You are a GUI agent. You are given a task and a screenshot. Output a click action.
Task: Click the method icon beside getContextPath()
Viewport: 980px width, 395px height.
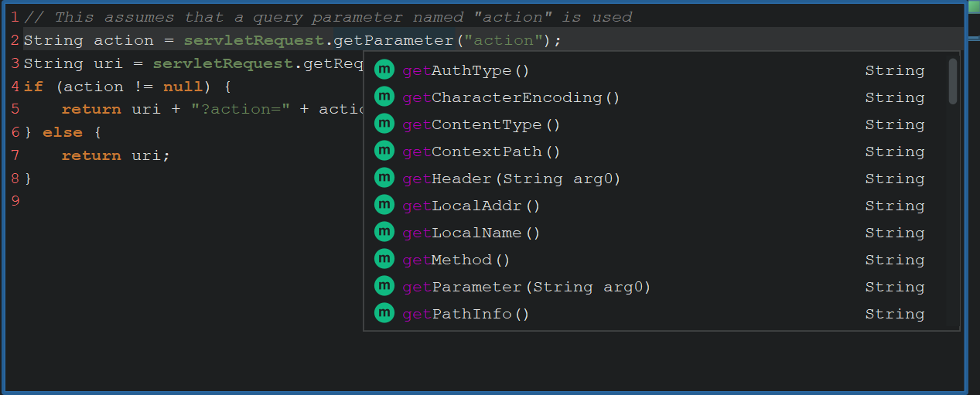point(384,151)
